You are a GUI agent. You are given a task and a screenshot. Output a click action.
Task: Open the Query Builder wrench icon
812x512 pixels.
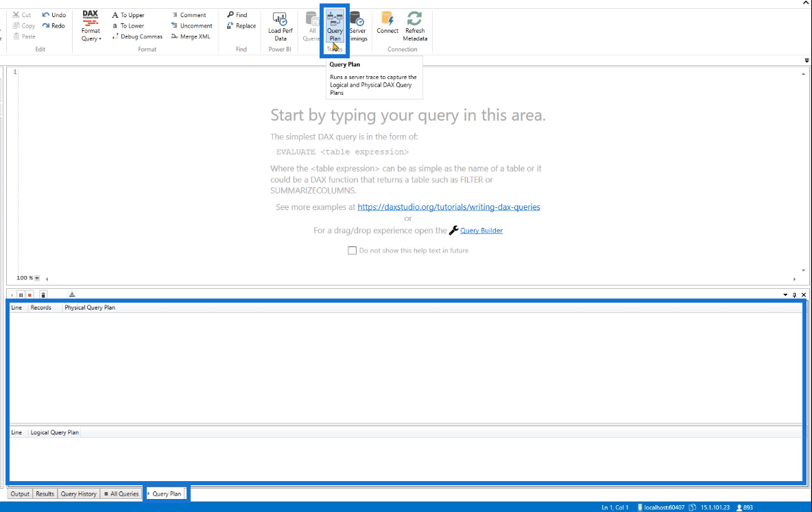[x=453, y=230]
